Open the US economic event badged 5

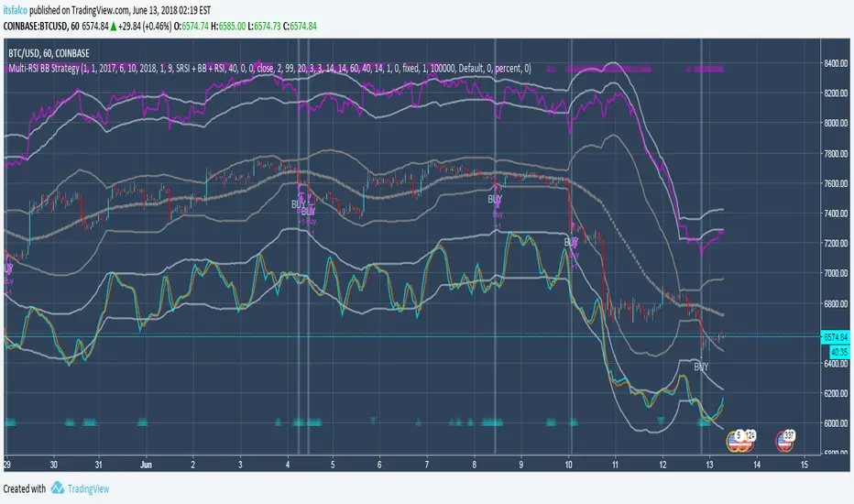735,441
